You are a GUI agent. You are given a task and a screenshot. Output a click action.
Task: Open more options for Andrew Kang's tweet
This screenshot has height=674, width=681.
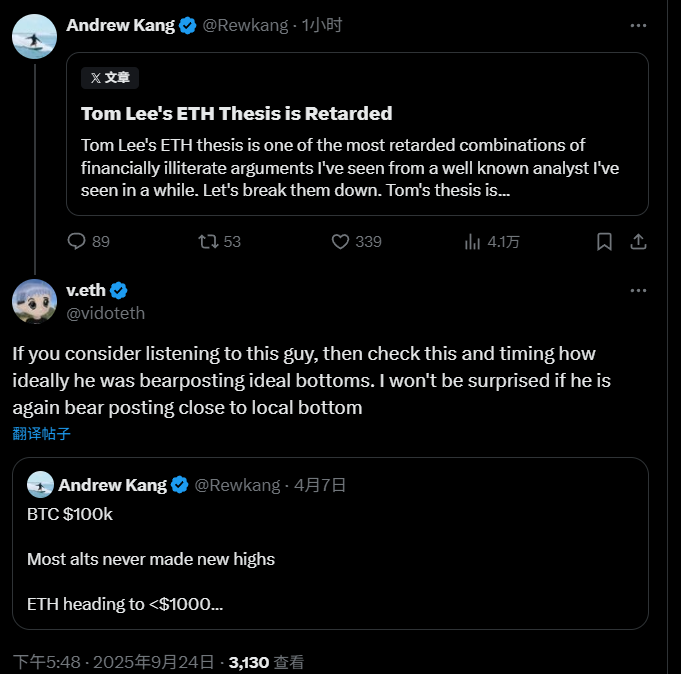coord(638,25)
